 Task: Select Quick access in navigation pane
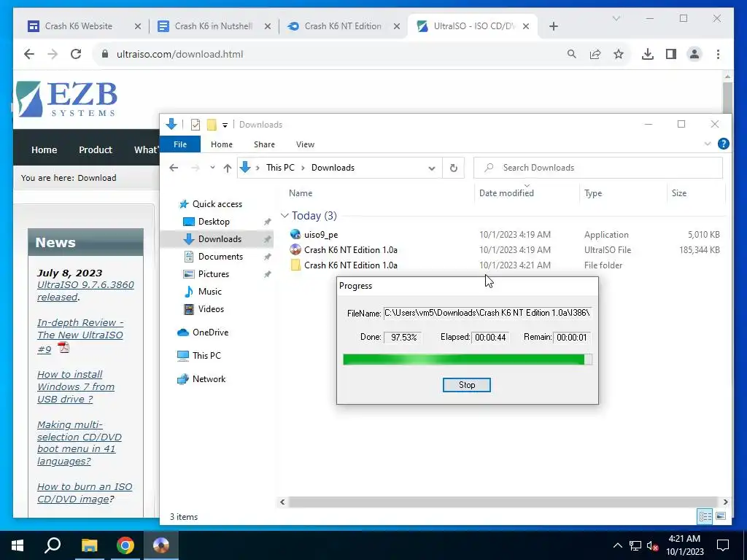point(217,204)
